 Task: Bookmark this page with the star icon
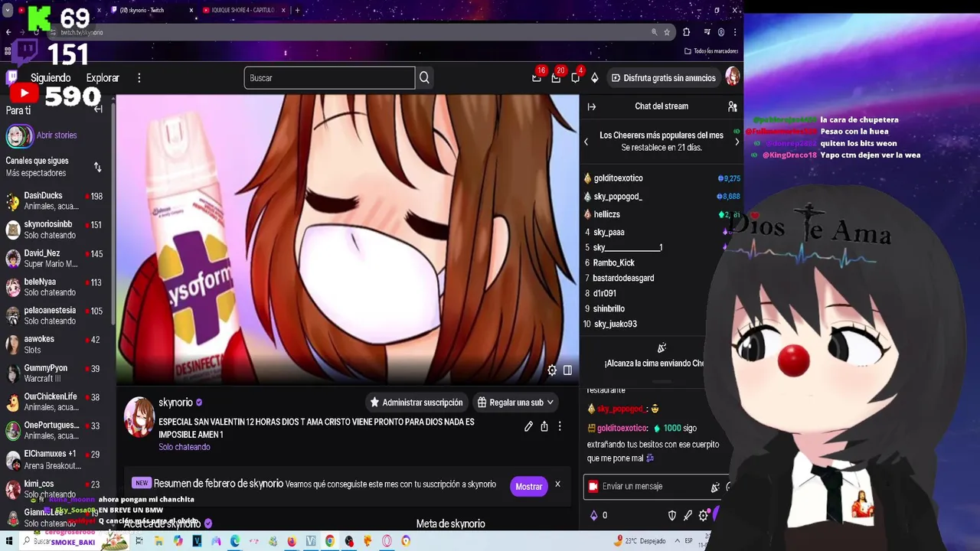tap(667, 32)
